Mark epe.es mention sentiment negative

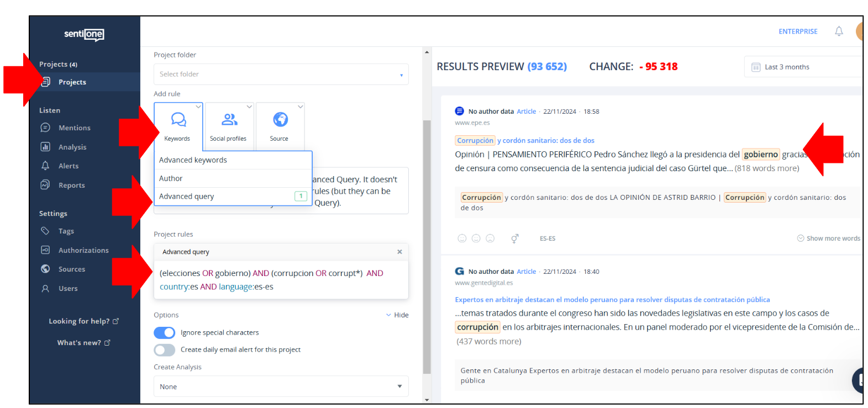click(490, 239)
